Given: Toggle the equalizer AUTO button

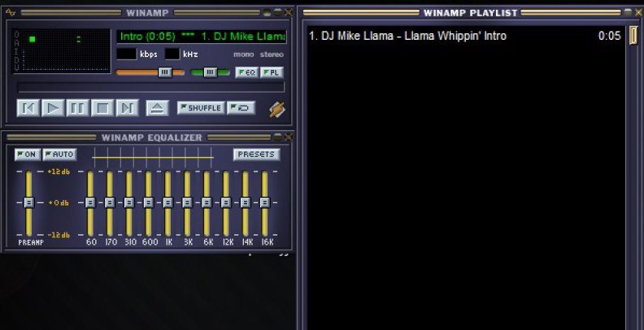Looking at the screenshot, I should point(59,154).
